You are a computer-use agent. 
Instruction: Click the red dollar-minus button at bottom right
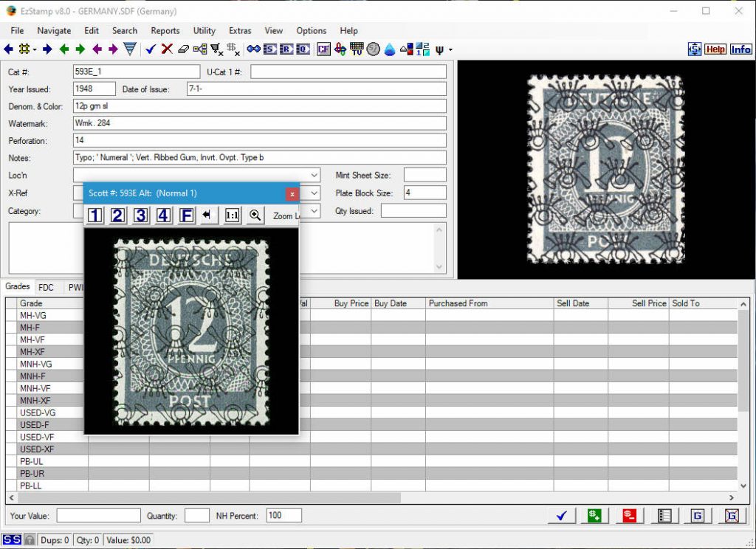[628, 515]
